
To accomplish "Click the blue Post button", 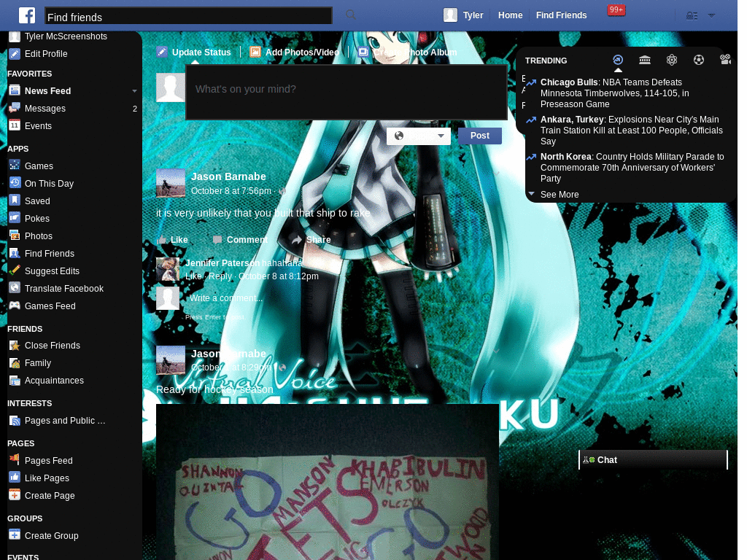I will click(x=480, y=136).
